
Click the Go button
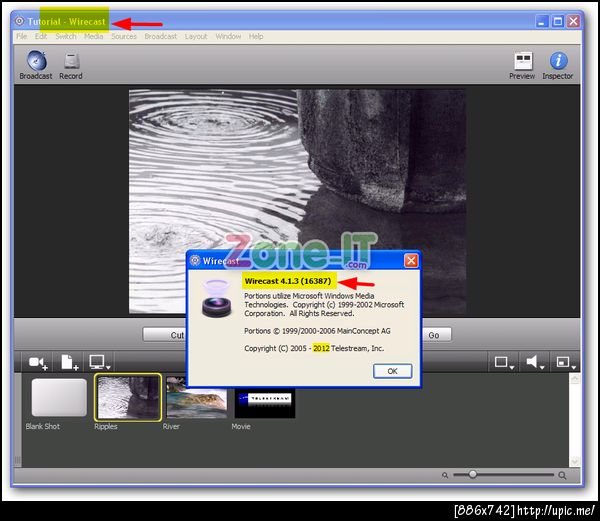436,335
